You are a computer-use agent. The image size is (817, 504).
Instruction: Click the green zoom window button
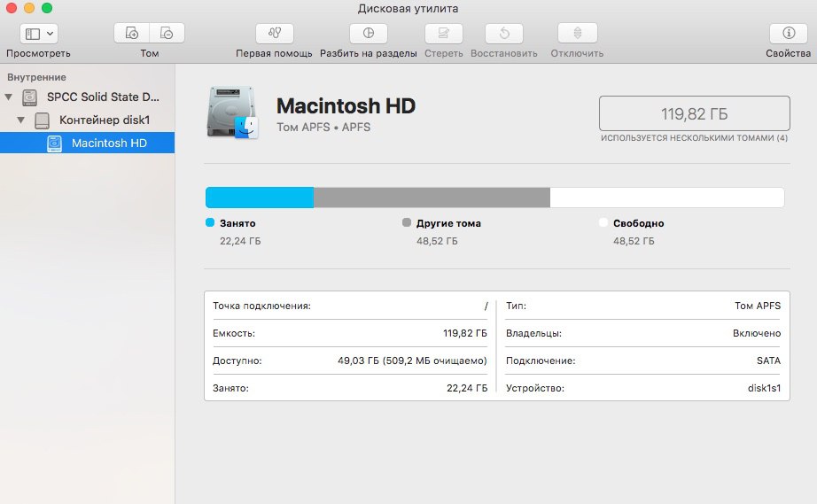[x=47, y=7]
